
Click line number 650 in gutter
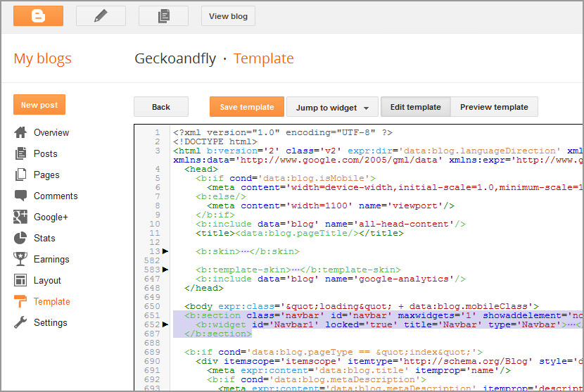point(152,306)
